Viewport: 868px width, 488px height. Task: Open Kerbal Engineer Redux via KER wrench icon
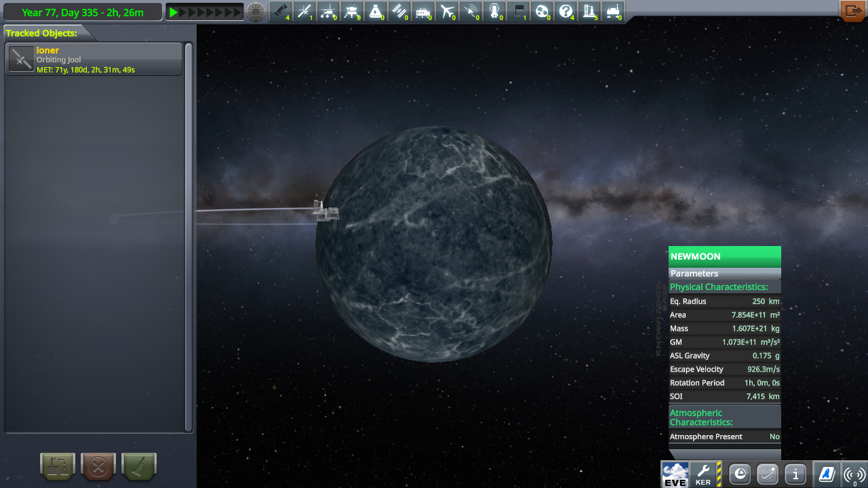coord(704,474)
